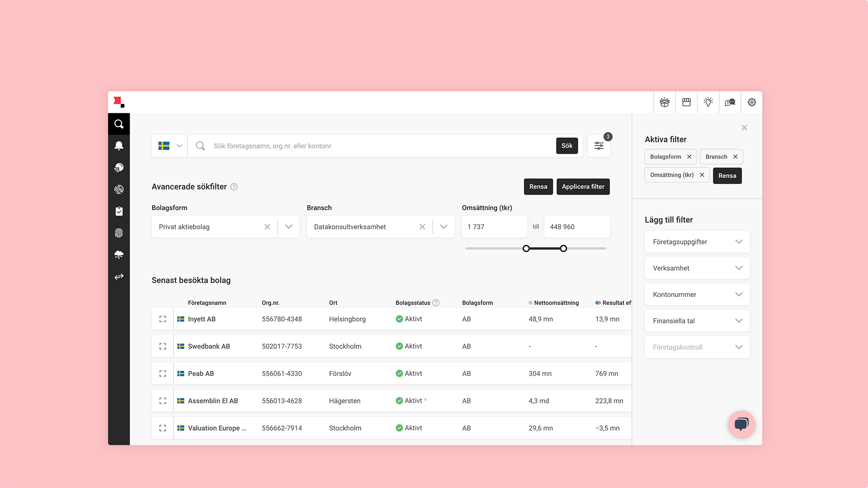The height and width of the screenshot is (488, 868).
Task: Click the minimum turnover field 1 737
Action: (495, 227)
